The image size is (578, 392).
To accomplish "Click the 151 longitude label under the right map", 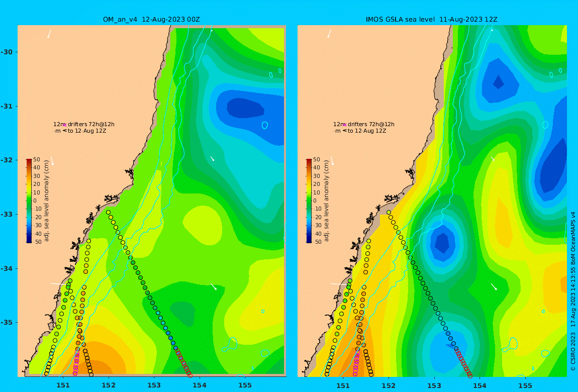I will (x=343, y=385).
